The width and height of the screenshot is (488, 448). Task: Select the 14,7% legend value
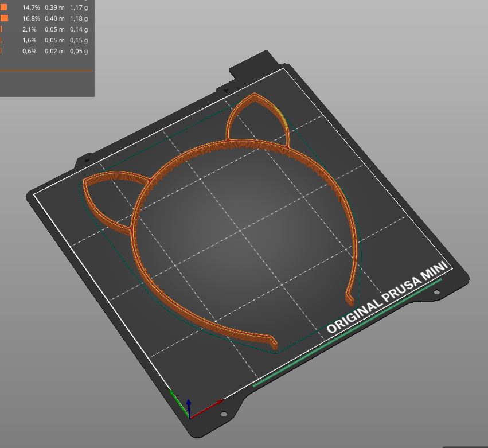[x=31, y=7]
